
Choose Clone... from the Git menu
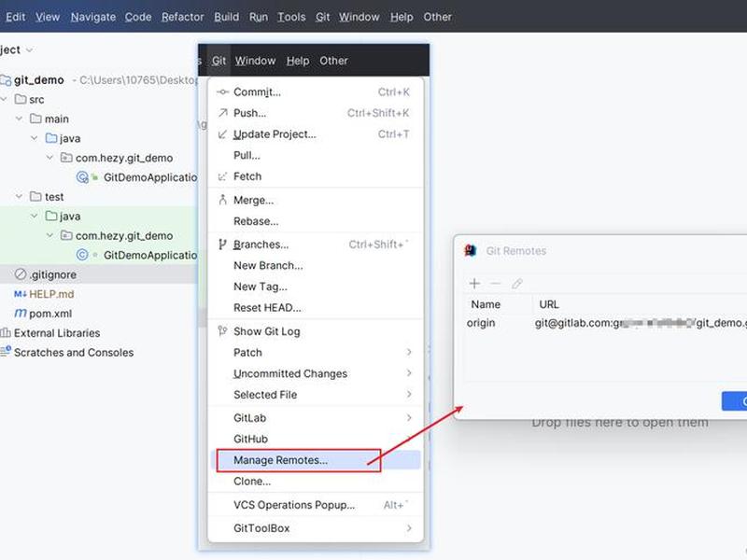pos(316,482)
